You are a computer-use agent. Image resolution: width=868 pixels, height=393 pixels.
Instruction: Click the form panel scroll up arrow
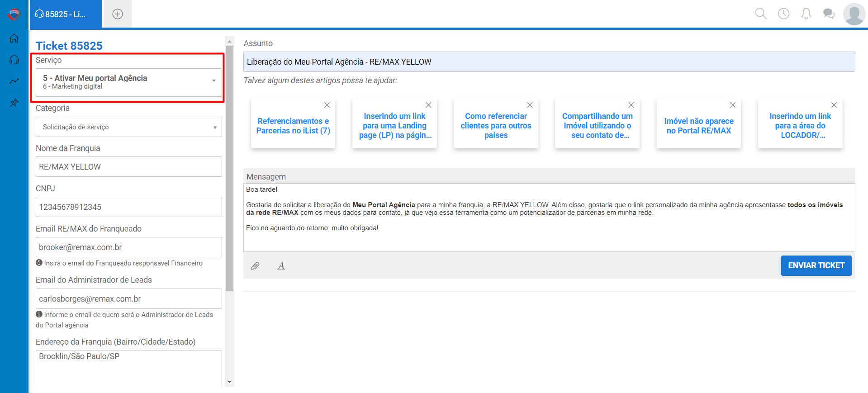coord(229,41)
